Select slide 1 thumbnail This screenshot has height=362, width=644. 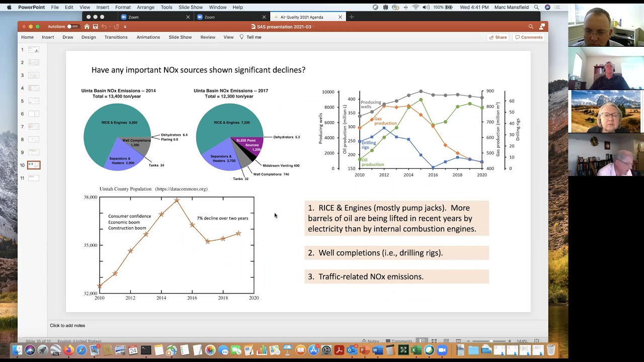click(x=33, y=50)
